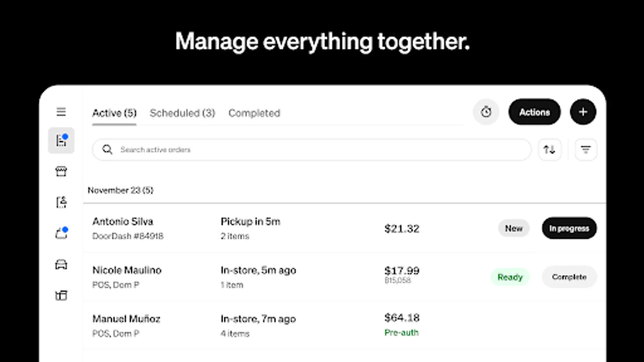Mark Nicole Maulino's order as Complete

tap(569, 277)
